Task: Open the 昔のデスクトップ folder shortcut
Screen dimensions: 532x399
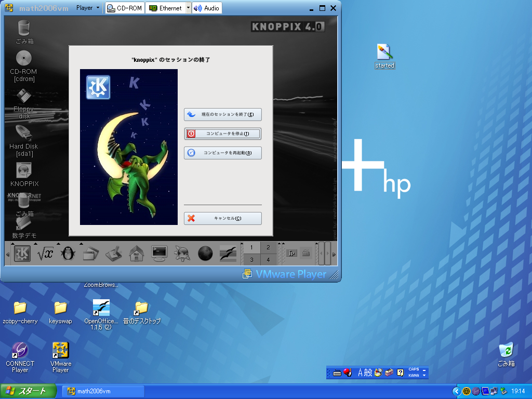Action: [x=142, y=313]
